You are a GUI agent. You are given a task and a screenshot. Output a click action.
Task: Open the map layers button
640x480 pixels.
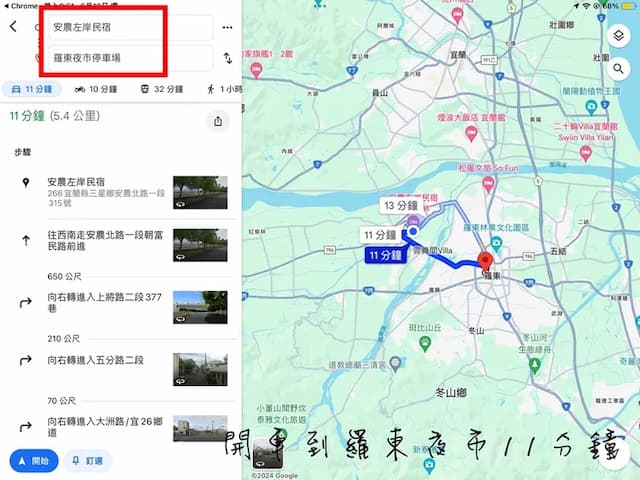coord(619,36)
